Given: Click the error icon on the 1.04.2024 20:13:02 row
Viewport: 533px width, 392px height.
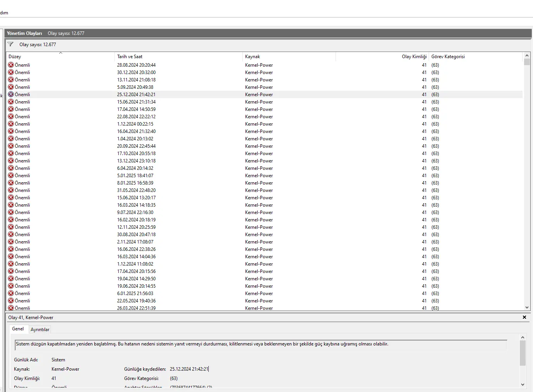Looking at the screenshot, I should (11, 138).
